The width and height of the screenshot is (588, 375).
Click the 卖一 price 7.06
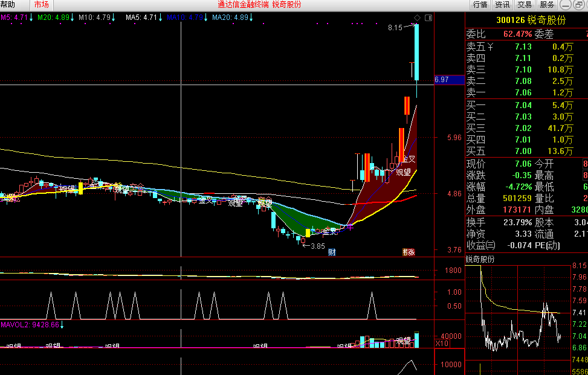pos(523,92)
